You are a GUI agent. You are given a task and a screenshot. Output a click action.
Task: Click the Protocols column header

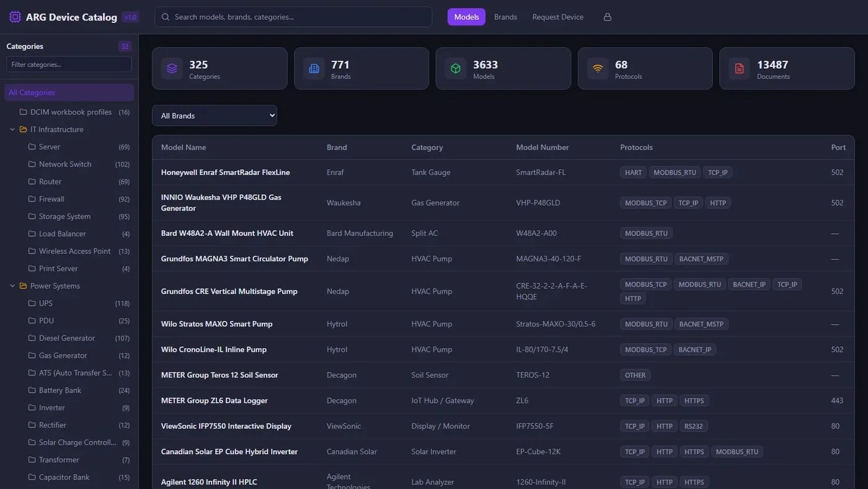click(636, 148)
